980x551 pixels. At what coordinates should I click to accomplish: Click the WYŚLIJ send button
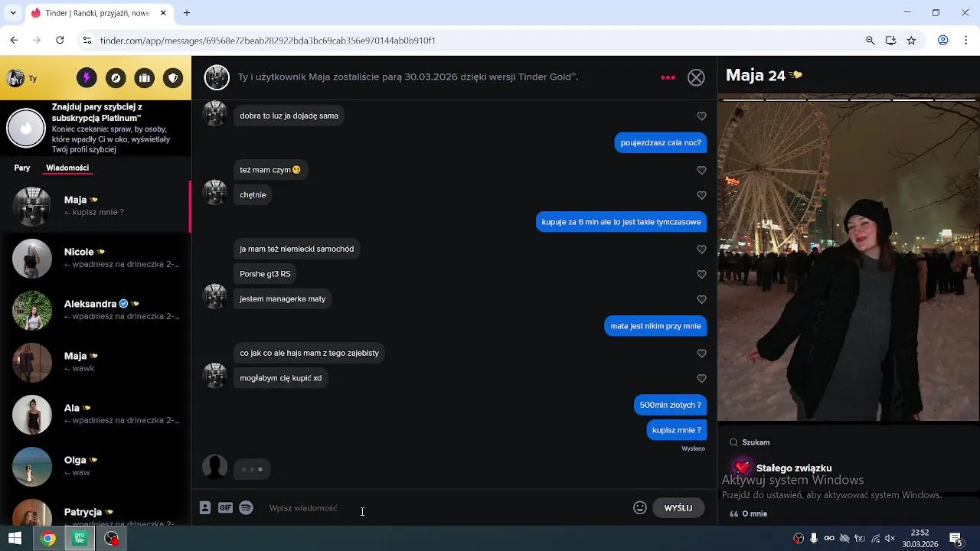tap(678, 508)
